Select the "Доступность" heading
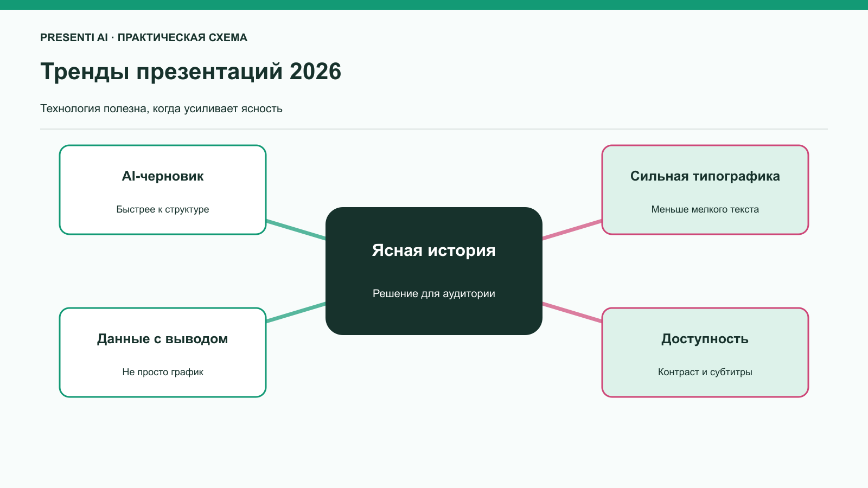This screenshot has width=868, height=488. coord(705,339)
